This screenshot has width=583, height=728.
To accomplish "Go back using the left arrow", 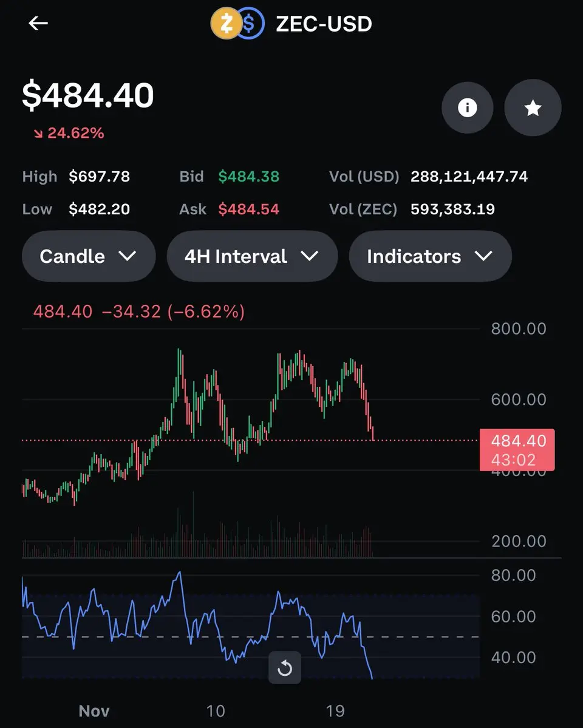I will [38, 23].
